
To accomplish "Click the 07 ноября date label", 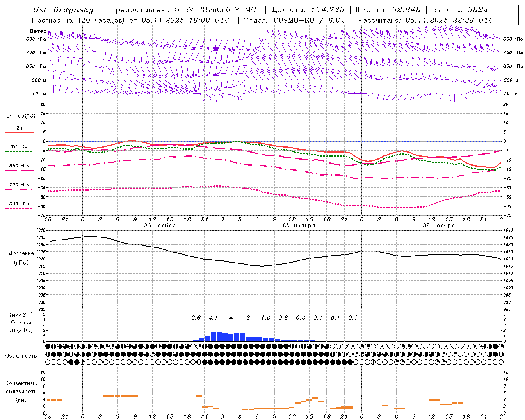I will tap(299, 226).
